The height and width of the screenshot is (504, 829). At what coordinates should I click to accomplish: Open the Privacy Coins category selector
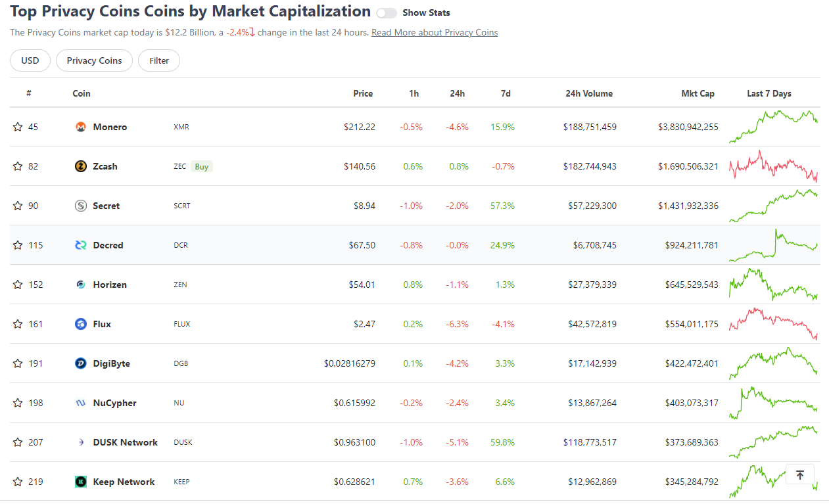coord(94,60)
